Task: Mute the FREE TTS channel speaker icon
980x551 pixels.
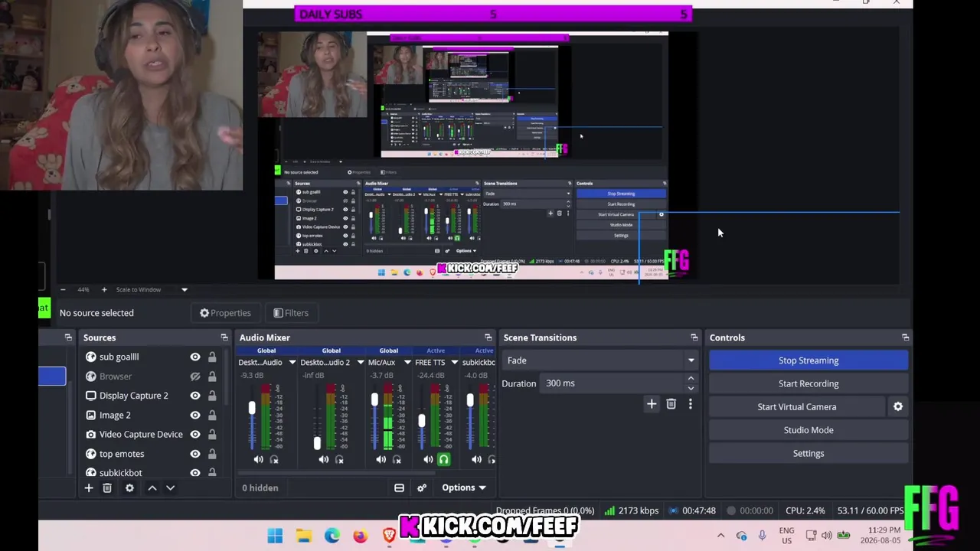Action: click(x=428, y=459)
